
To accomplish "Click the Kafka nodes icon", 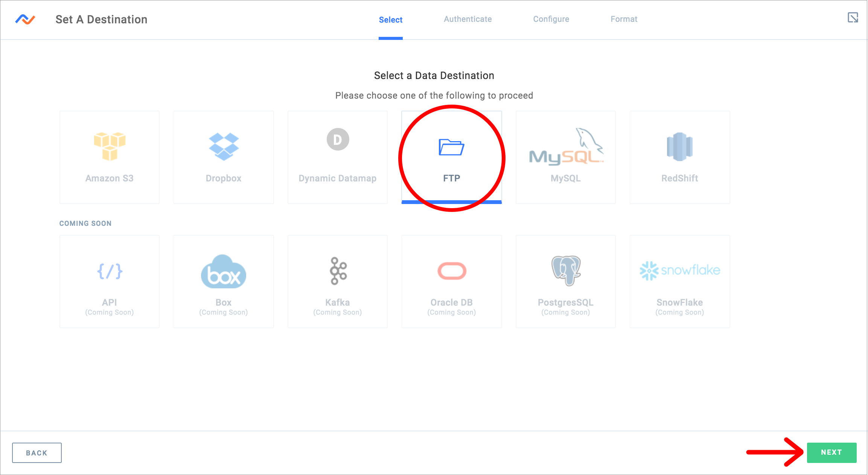I will point(338,271).
